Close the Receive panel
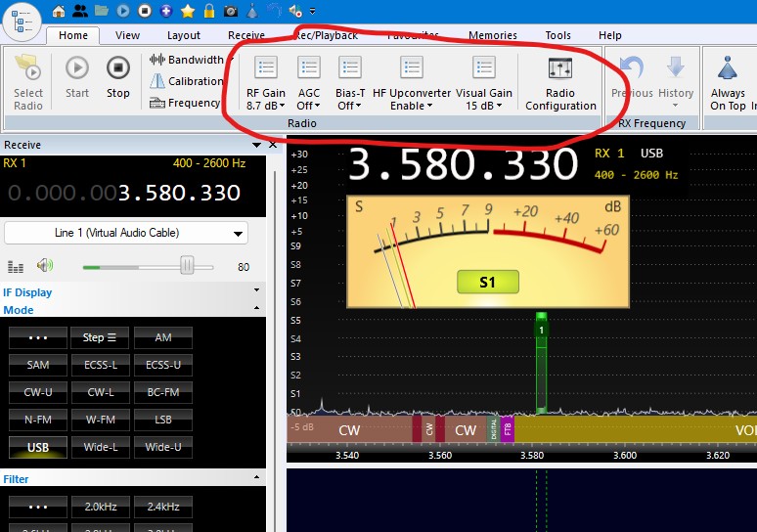 [x=273, y=145]
